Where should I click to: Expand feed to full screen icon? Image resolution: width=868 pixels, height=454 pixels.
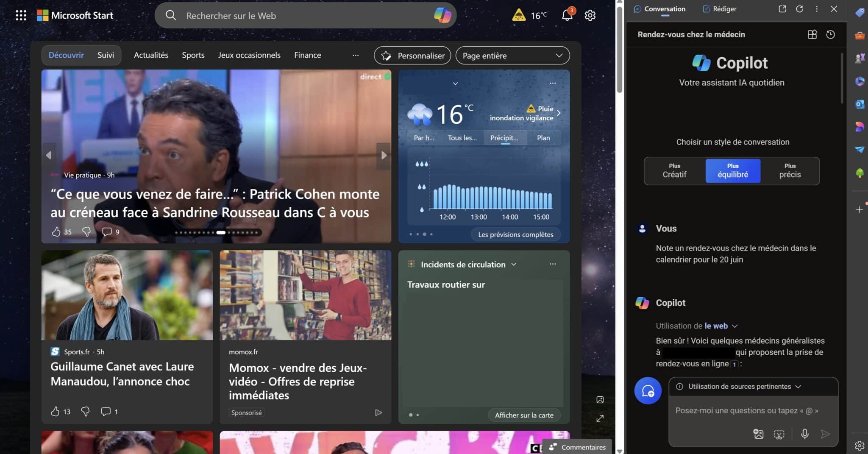pyautogui.click(x=600, y=418)
